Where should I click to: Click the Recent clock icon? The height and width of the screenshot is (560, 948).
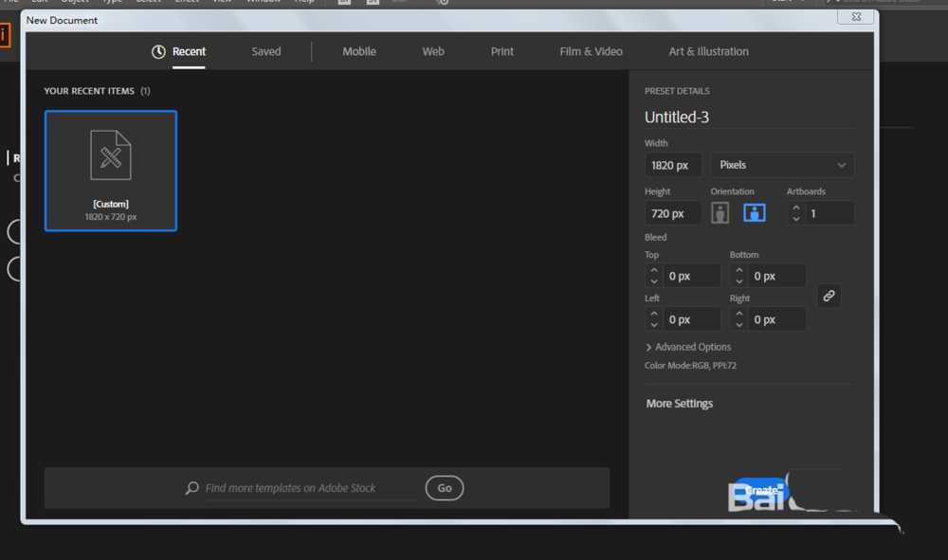[158, 52]
